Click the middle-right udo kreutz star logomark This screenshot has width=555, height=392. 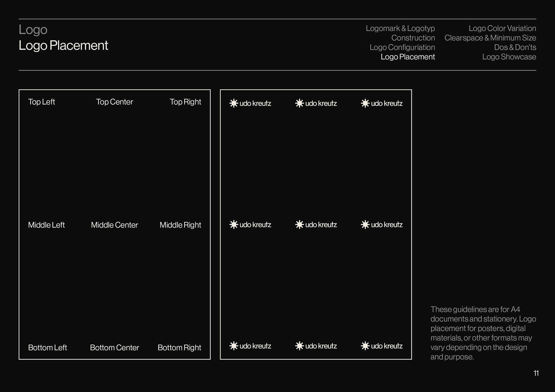[x=365, y=224]
